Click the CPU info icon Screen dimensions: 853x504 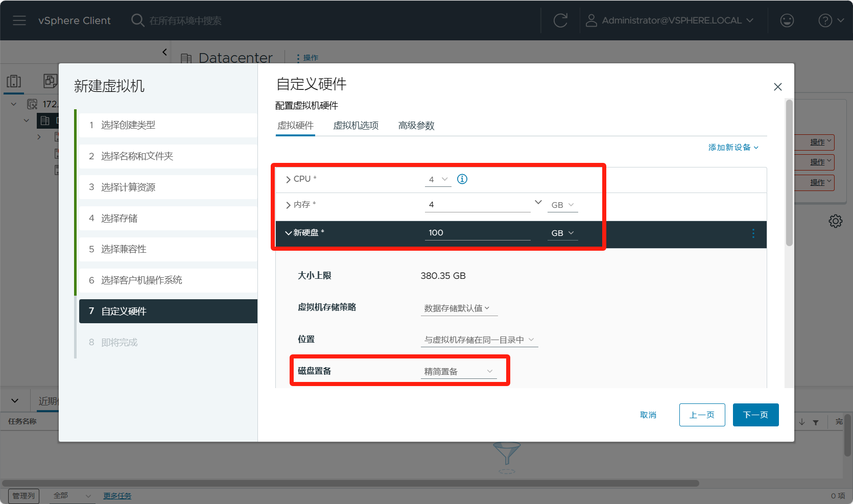point(462,179)
